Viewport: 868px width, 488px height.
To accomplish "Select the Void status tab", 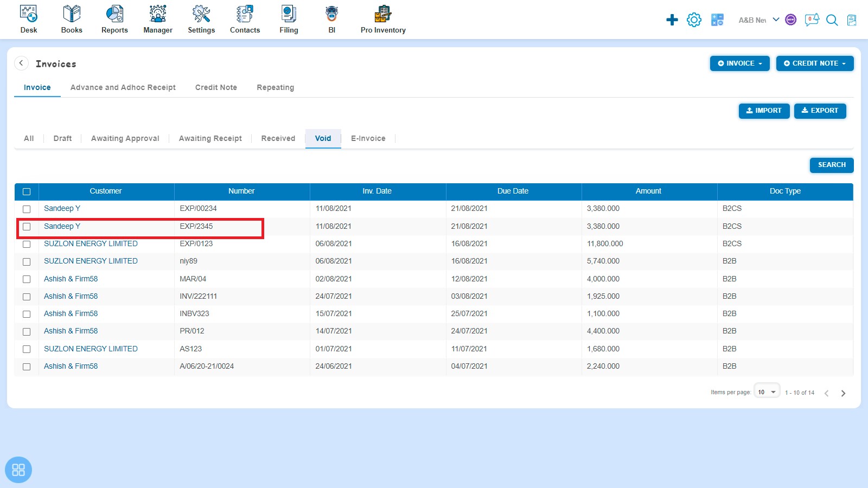I will click(x=323, y=138).
